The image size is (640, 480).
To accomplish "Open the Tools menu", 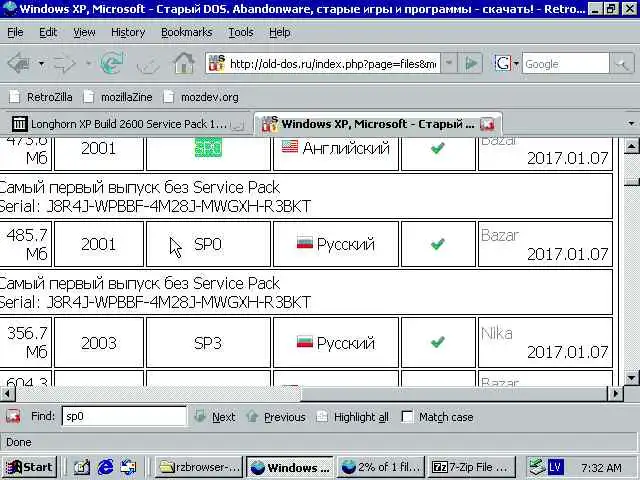I will tap(241, 32).
